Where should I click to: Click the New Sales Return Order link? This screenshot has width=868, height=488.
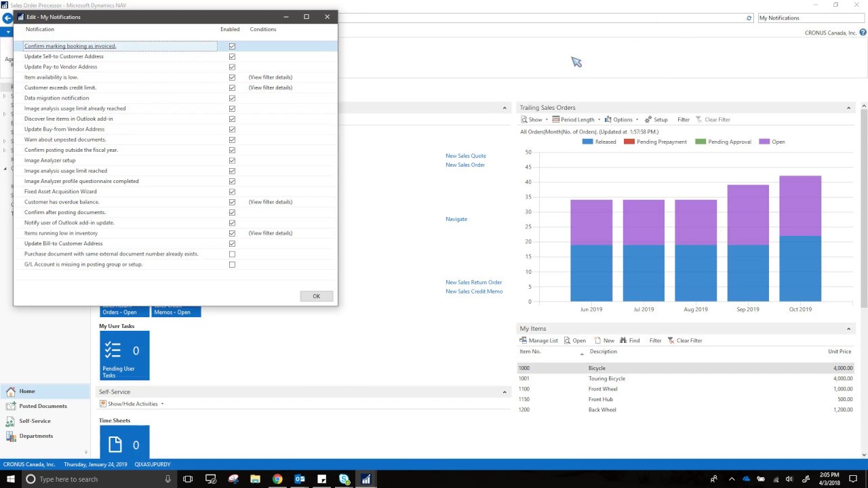point(474,282)
